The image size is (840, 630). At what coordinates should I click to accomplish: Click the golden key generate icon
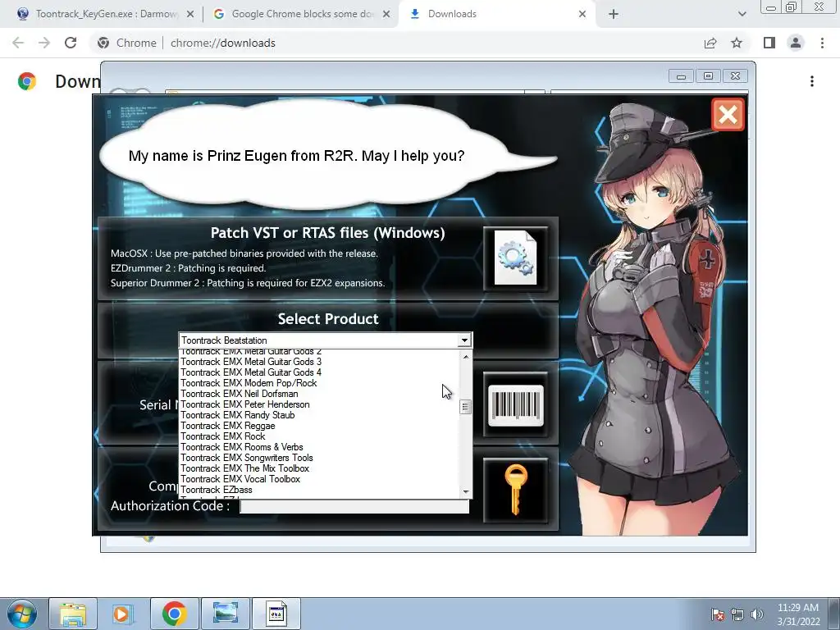click(515, 491)
